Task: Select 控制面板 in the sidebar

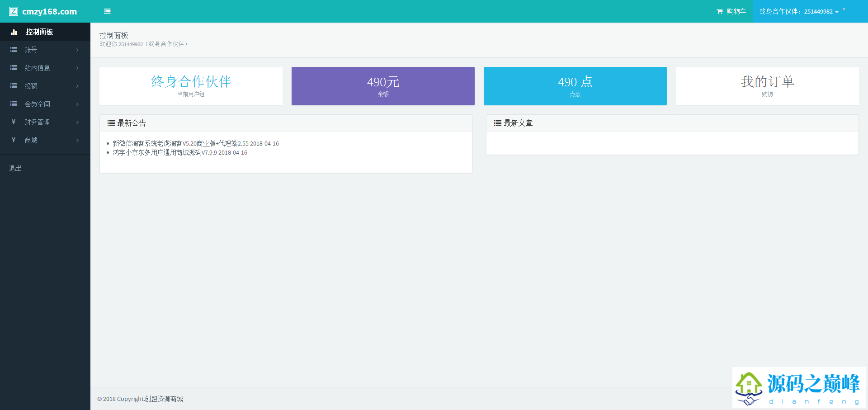Action: 39,32
